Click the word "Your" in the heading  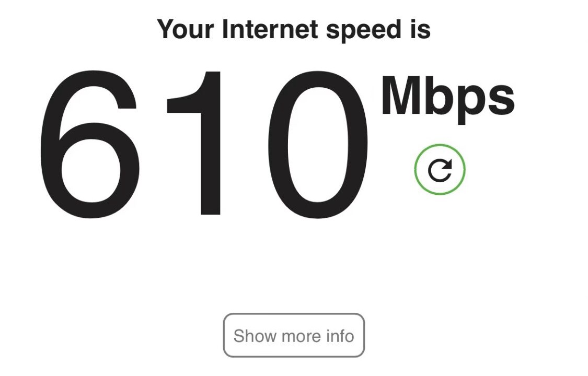(x=185, y=29)
